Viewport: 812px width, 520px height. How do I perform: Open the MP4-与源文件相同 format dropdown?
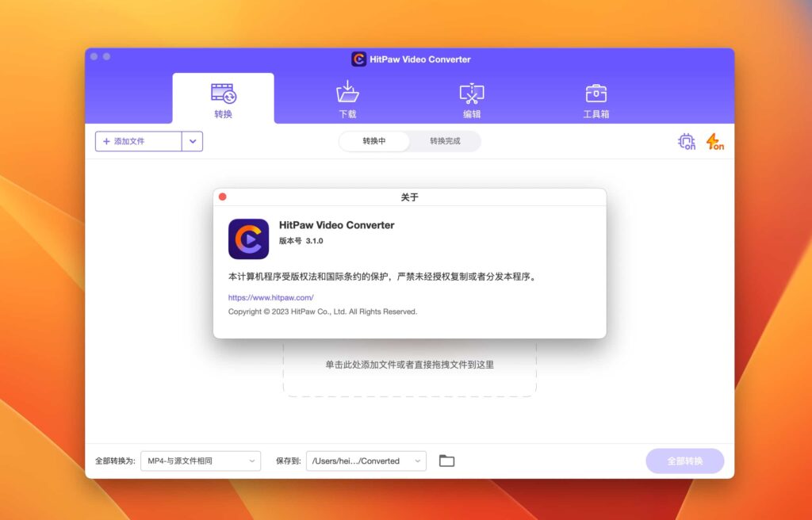[x=200, y=460]
